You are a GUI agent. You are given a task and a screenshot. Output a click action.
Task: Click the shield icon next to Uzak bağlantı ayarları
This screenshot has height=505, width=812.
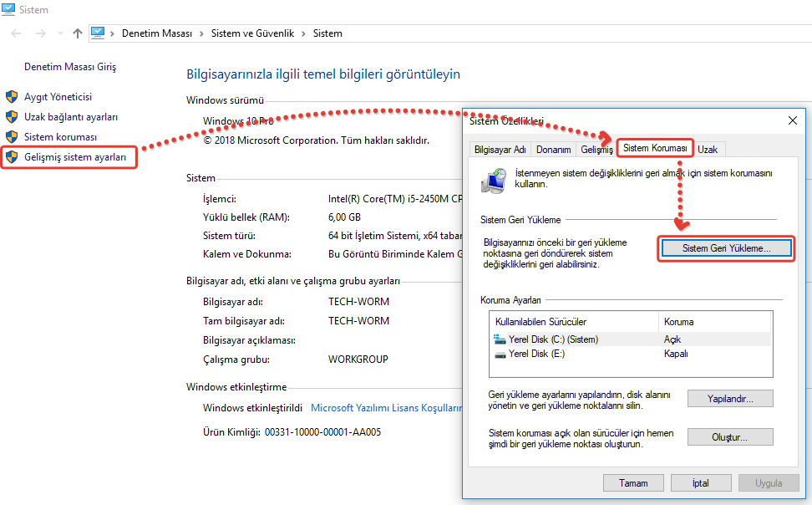pyautogui.click(x=12, y=117)
